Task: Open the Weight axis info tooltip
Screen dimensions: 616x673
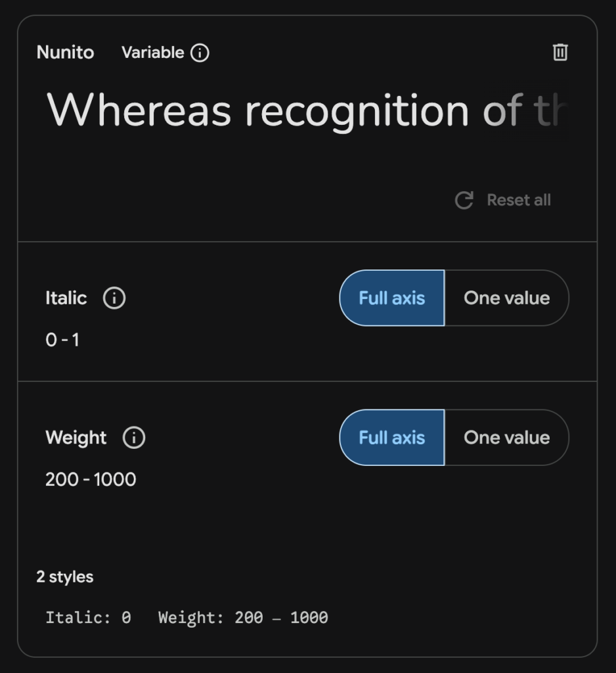Action: pos(133,438)
